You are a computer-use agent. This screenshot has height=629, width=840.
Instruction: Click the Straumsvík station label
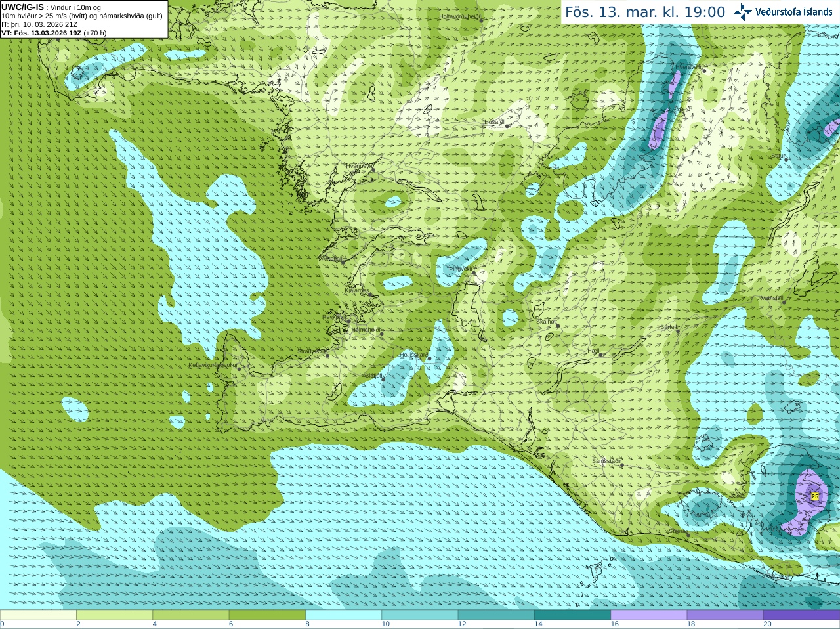click(x=311, y=351)
